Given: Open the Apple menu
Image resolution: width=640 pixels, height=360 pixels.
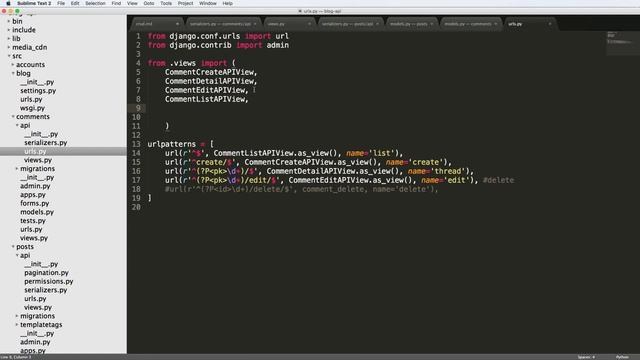Looking at the screenshot, I should [x=8, y=3].
